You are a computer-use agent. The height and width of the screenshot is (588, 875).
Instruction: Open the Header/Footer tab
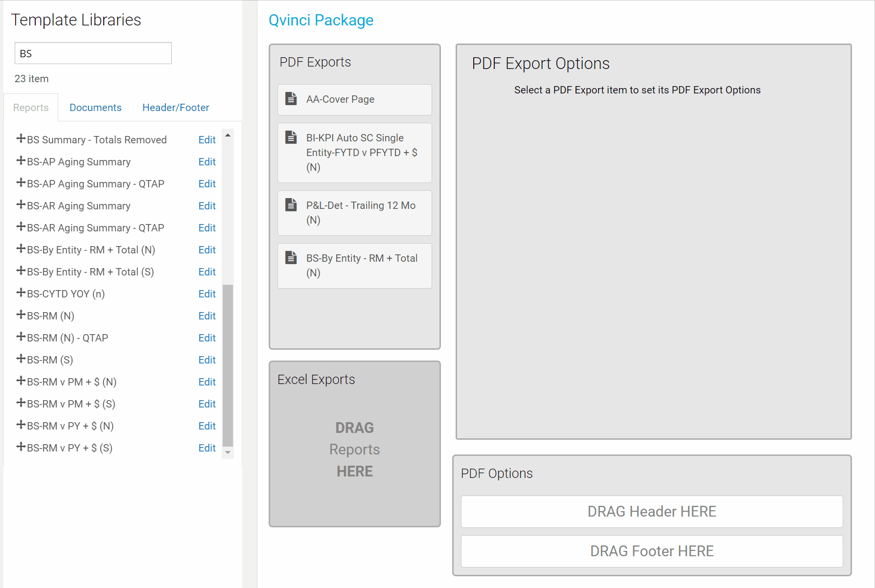click(176, 108)
